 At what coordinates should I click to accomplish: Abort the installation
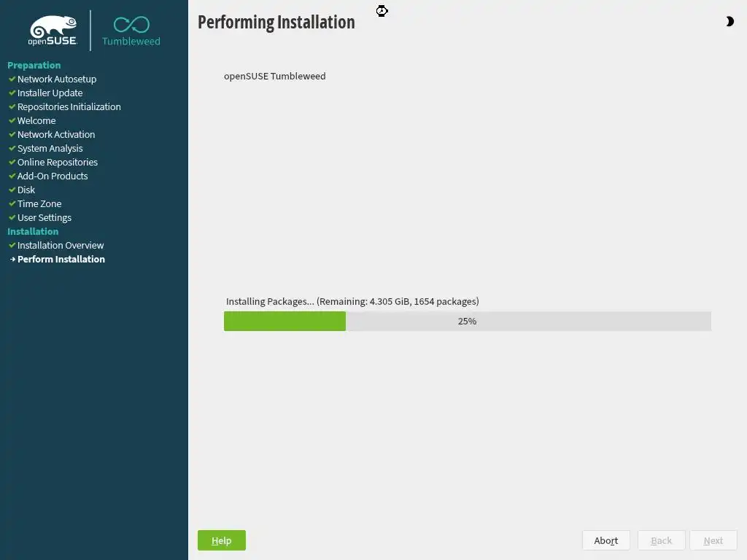(x=606, y=540)
